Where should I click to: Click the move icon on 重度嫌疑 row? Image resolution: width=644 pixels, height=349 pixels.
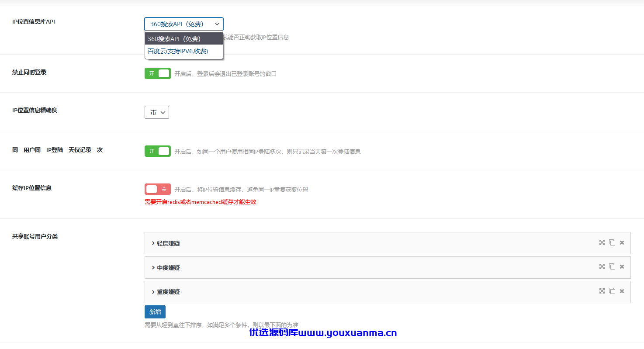(x=602, y=291)
